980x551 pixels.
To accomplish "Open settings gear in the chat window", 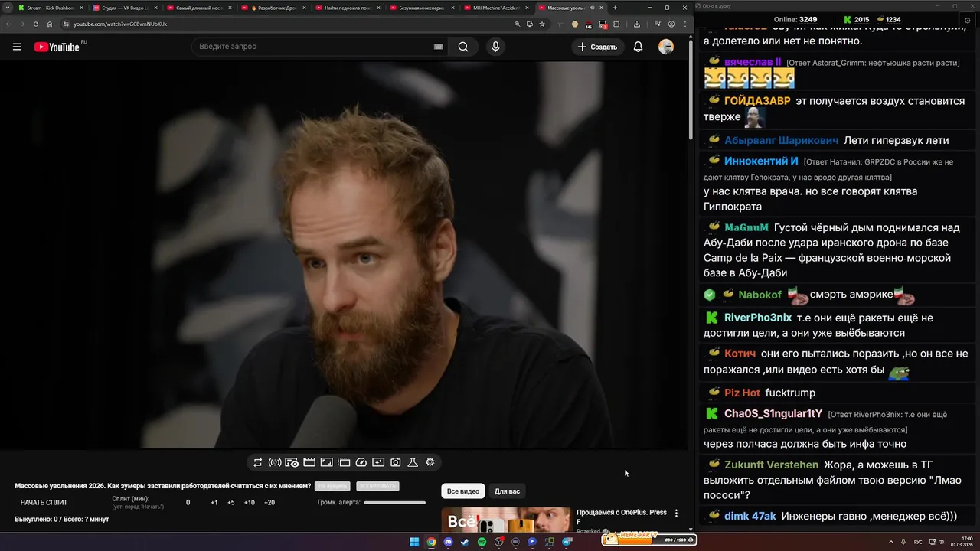I will click(x=967, y=20).
